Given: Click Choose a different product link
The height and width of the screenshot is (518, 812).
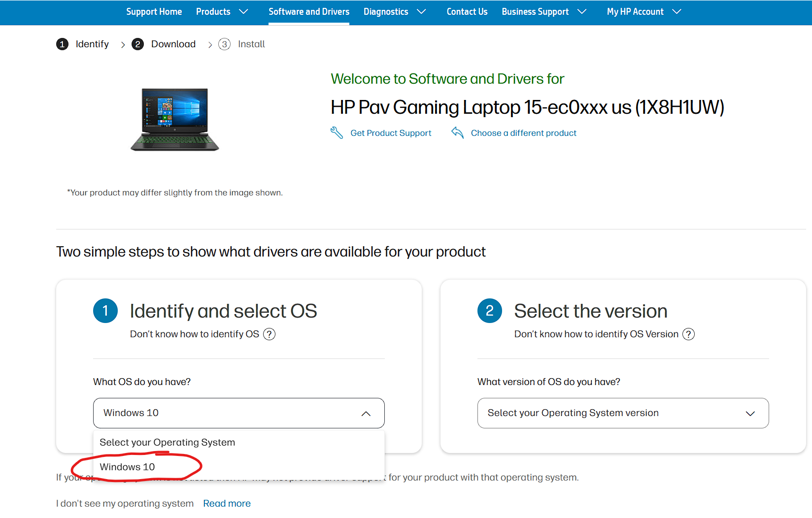Looking at the screenshot, I should (524, 133).
